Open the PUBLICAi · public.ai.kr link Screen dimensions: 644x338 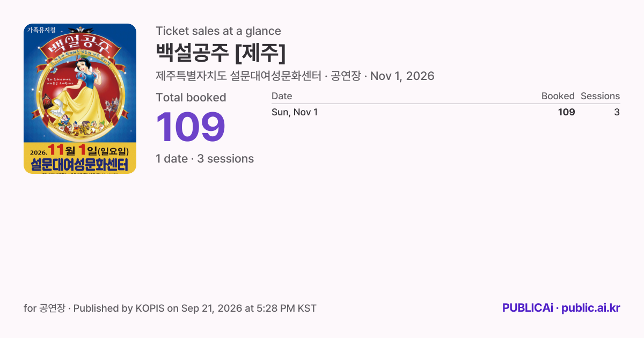[x=561, y=308]
